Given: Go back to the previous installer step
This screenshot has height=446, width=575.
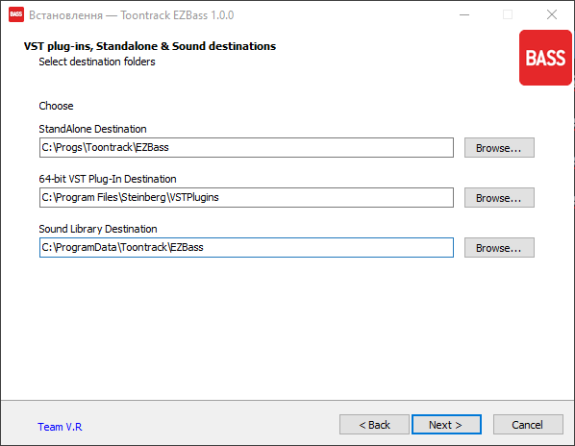Looking at the screenshot, I should pos(374,425).
